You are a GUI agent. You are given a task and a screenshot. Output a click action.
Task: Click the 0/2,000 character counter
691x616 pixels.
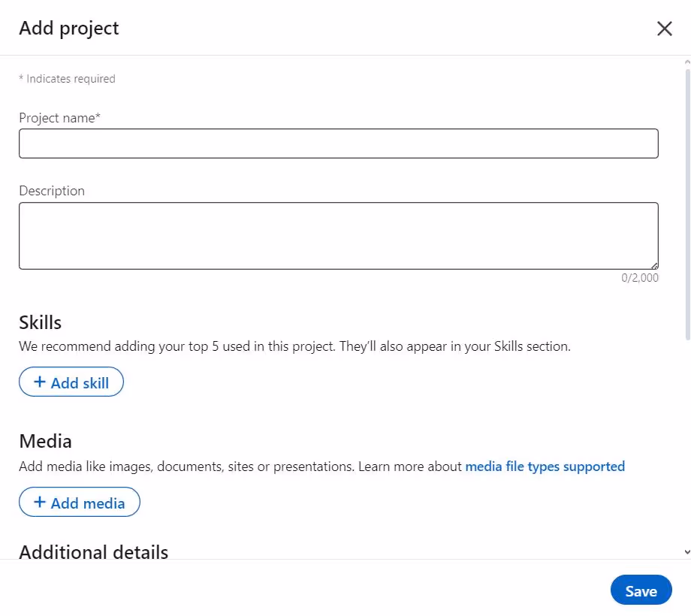pos(639,277)
